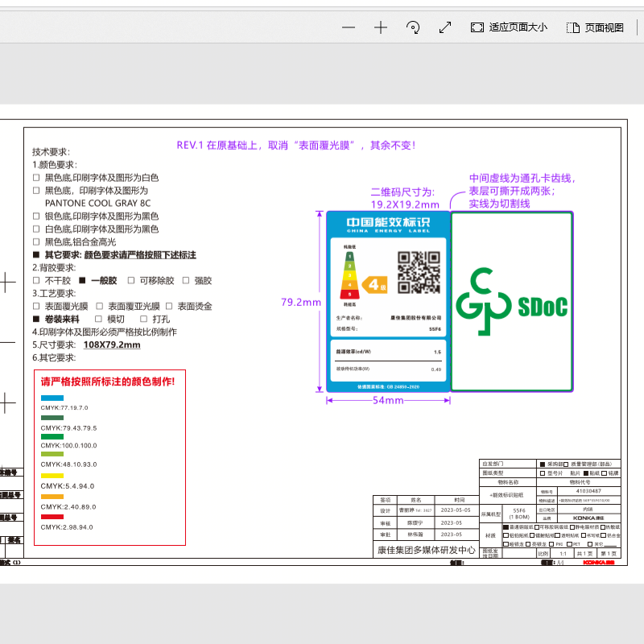Click the 2023-05-05 design date cell
This screenshot has width=644, height=644.
(x=456, y=510)
